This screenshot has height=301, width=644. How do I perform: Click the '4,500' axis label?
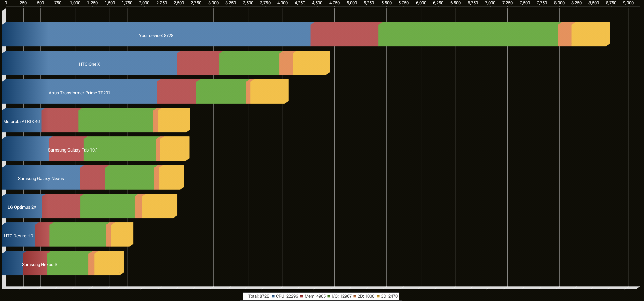317,3
